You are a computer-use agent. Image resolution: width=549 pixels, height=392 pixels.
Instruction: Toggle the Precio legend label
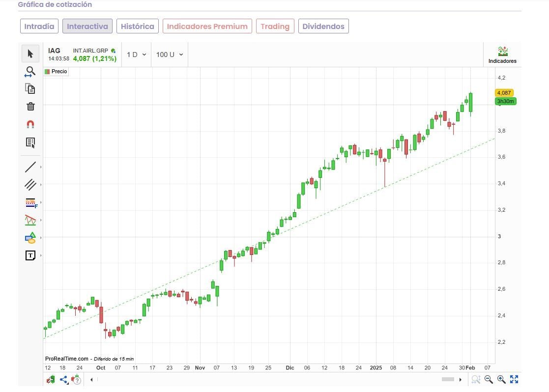[x=56, y=72]
